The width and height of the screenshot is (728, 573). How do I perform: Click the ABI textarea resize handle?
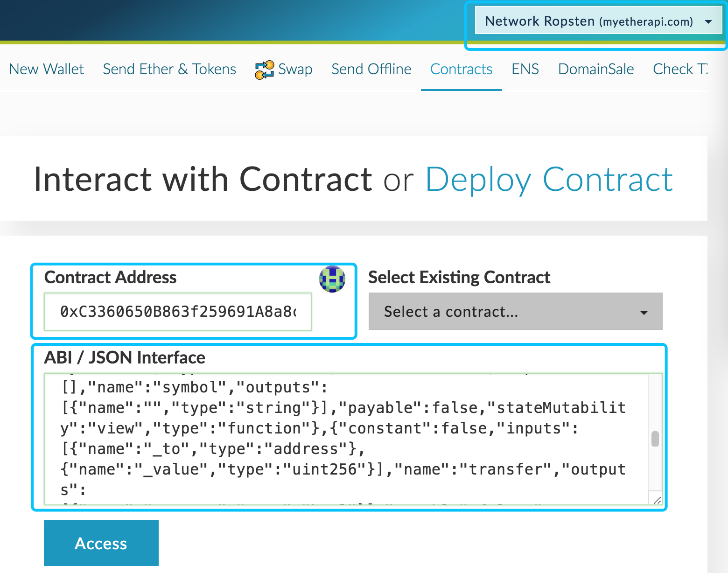click(x=657, y=500)
